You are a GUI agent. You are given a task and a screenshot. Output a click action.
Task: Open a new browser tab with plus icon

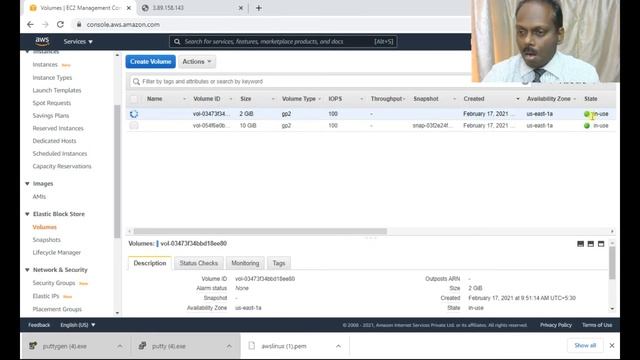(258, 8)
